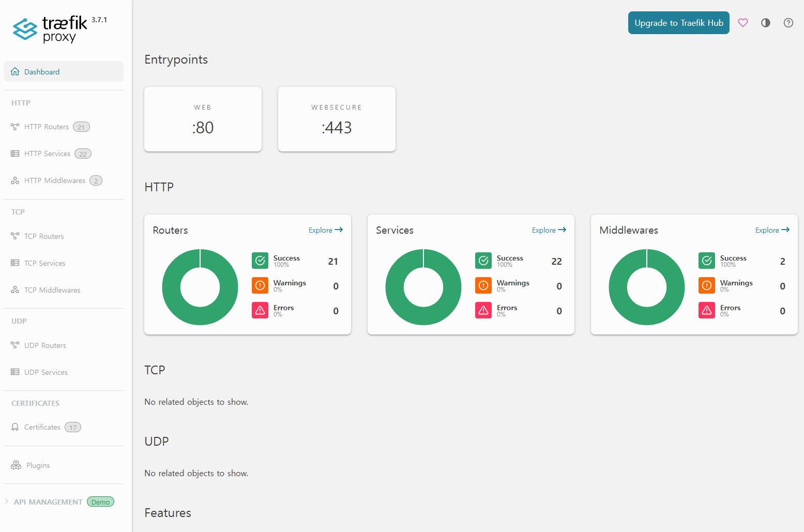
Task: Click the Services Warnings orange icon
Action: [483, 285]
